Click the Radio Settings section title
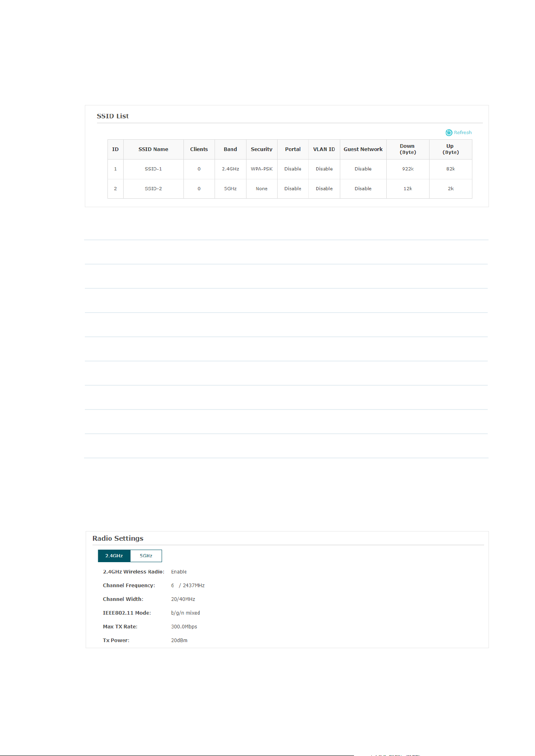The width and height of the screenshot is (535, 756). pos(118,538)
